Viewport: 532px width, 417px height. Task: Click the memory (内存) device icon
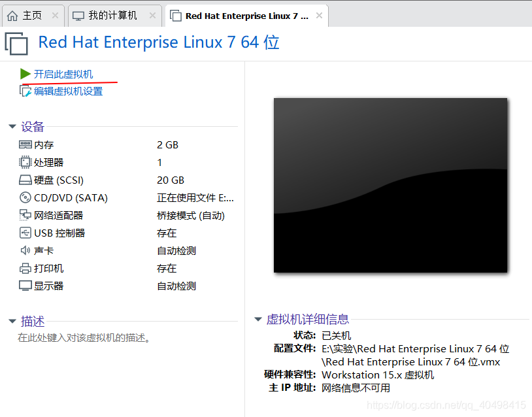point(25,145)
